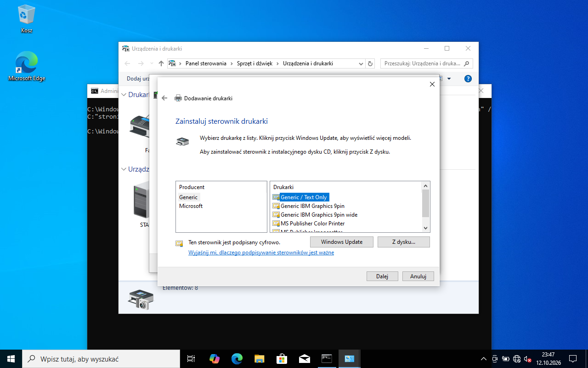Open the Windows Start menu
Viewport: 588px width, 368px height.
tap(11, 359)
